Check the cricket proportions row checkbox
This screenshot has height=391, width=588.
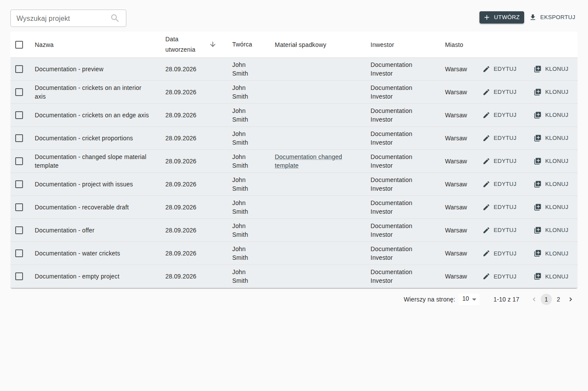(x=19, y=138)
